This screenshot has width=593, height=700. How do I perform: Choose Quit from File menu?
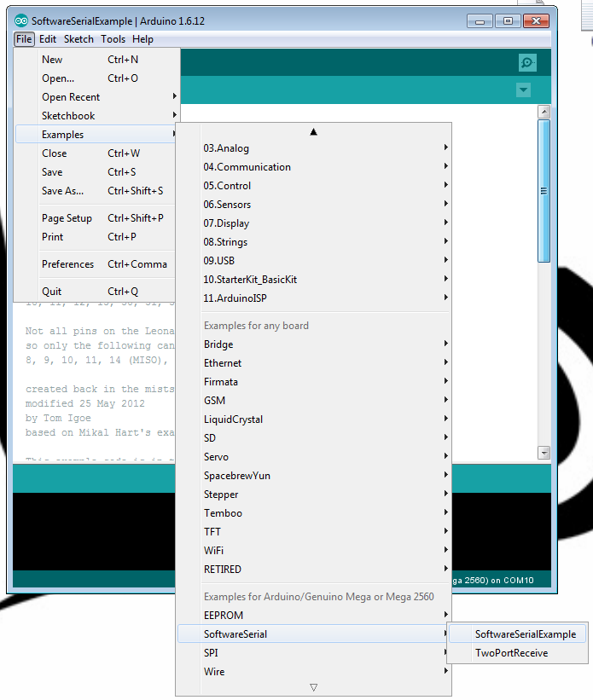pos(96,291)
